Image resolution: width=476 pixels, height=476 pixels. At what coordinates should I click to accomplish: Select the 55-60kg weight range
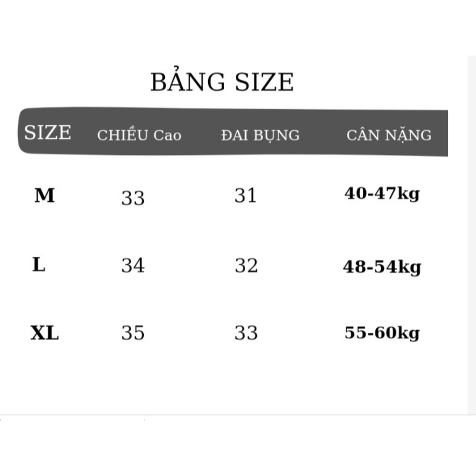pos(382,333)
